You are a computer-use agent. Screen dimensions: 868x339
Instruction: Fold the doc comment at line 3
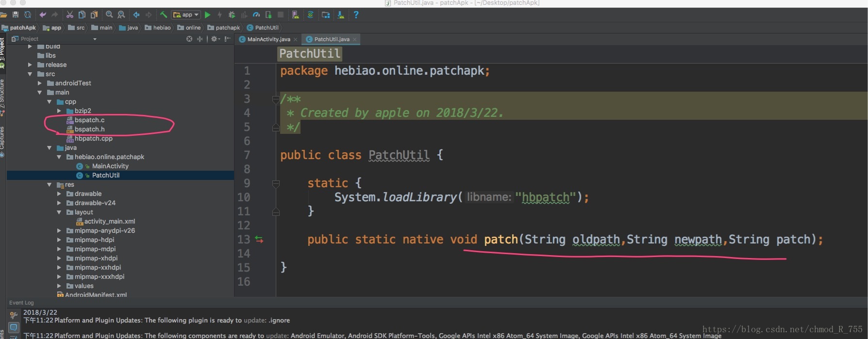pos(276,99)
